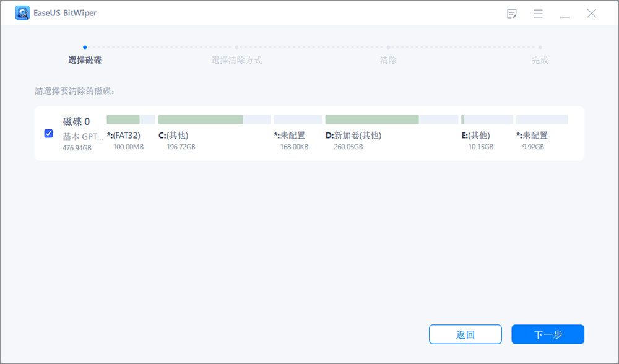
Task: Click the 9.92GB size text
Action: click(533, 147)
